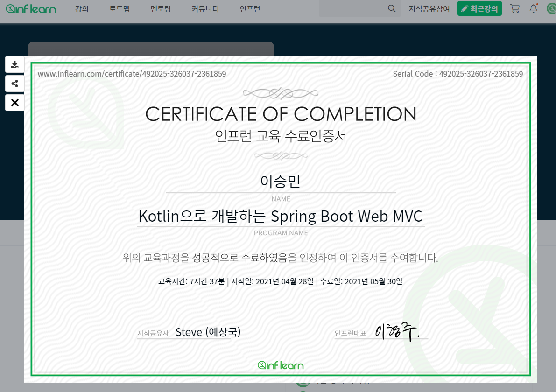Download the certificate with the download icon

point(14,64)
